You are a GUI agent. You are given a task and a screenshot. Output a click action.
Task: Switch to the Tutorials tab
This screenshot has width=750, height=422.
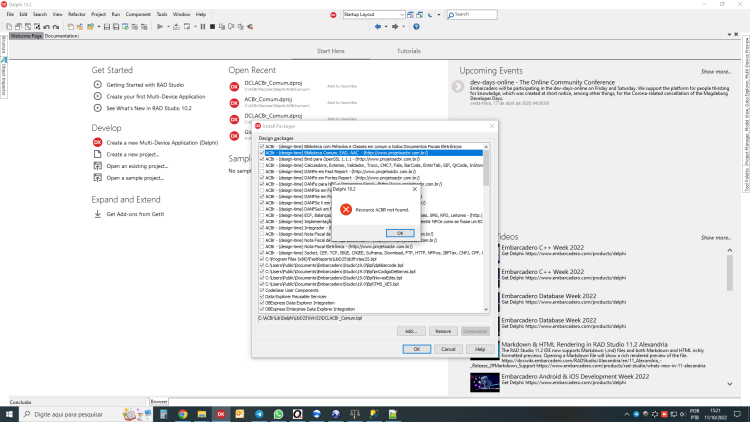[408, 51]
